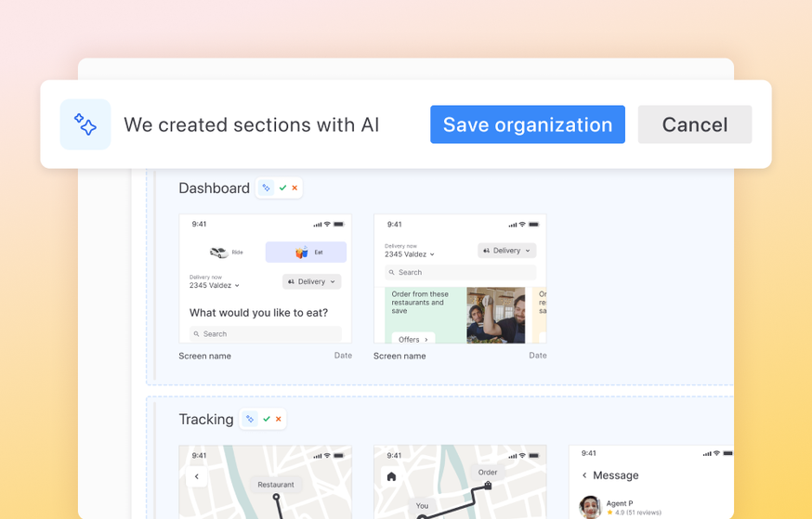Viewport: 812px width, 519px height.
Task: Click the AI sparkle icon next to Tracking
Action: [250, 419]
